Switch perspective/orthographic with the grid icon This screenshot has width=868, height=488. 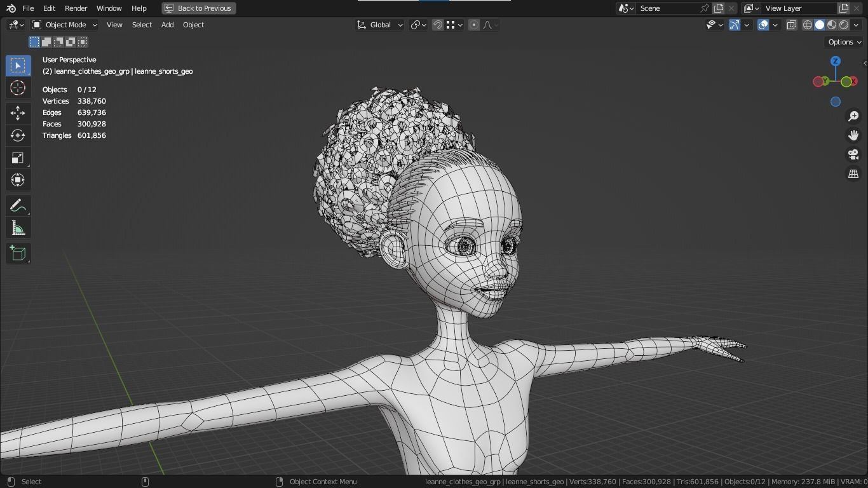(x=853, y=173)
